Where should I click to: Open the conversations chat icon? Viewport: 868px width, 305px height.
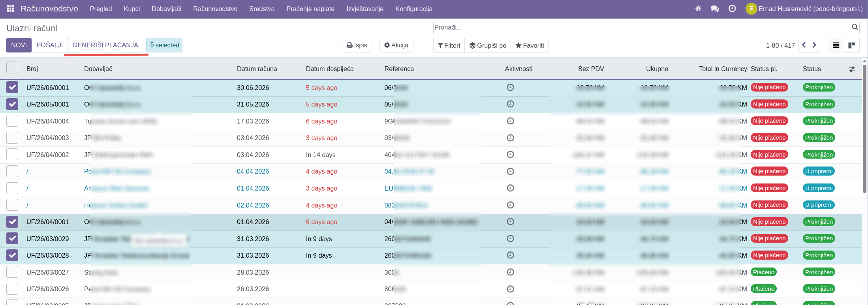pyautogui.click(x=715, y=9)
